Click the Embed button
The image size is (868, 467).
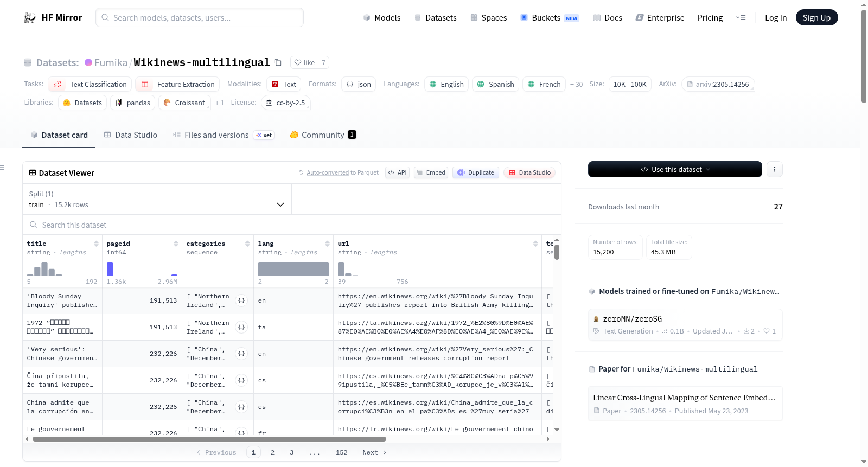[x=431, y=172]
